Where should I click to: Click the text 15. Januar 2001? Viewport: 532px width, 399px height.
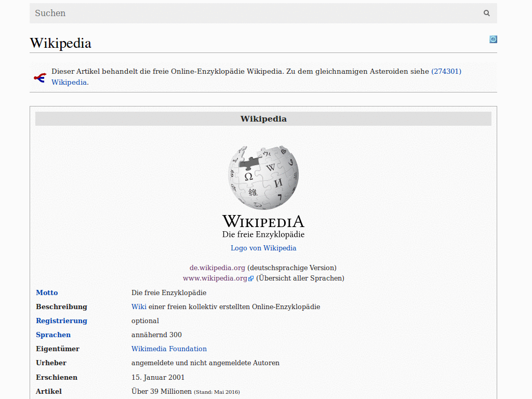coord(158,377)
